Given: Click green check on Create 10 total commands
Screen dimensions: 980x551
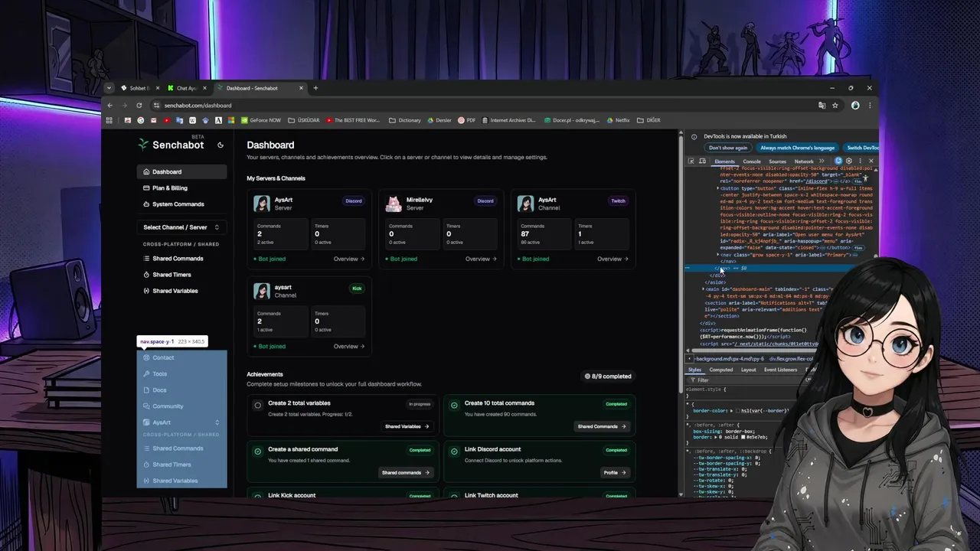Looking at the screenshot, I should [454, 405].
